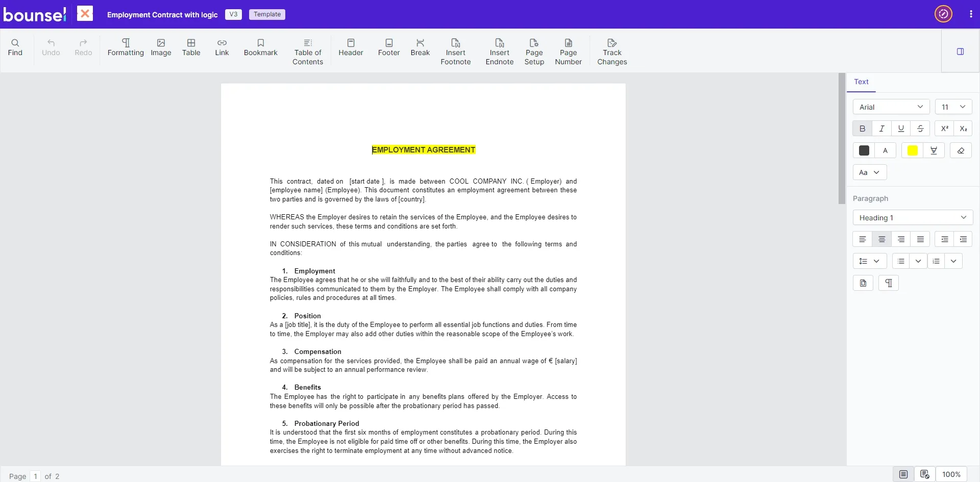The image size is (980, 482).
Task: Click the highlighter pen icon
Action: (x=934, y=150)
